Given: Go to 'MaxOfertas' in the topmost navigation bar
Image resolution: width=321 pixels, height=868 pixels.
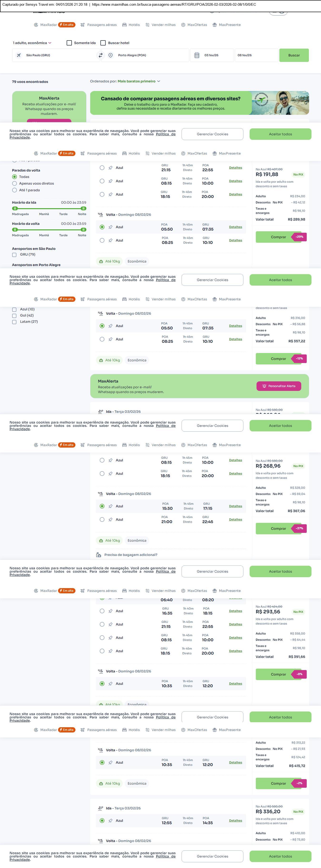Looking at the screenshot, I should pos(194,25).
